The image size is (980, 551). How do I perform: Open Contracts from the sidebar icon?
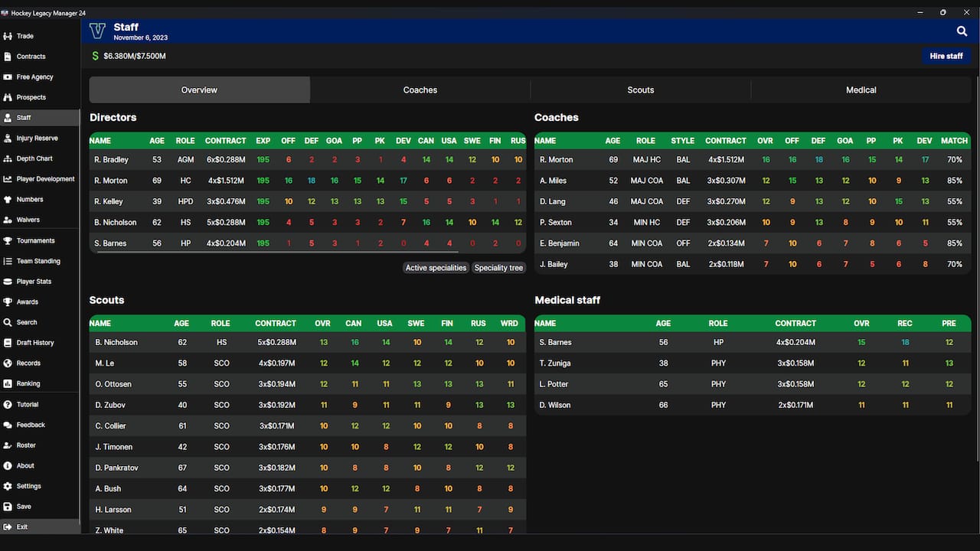click(8, 57)
